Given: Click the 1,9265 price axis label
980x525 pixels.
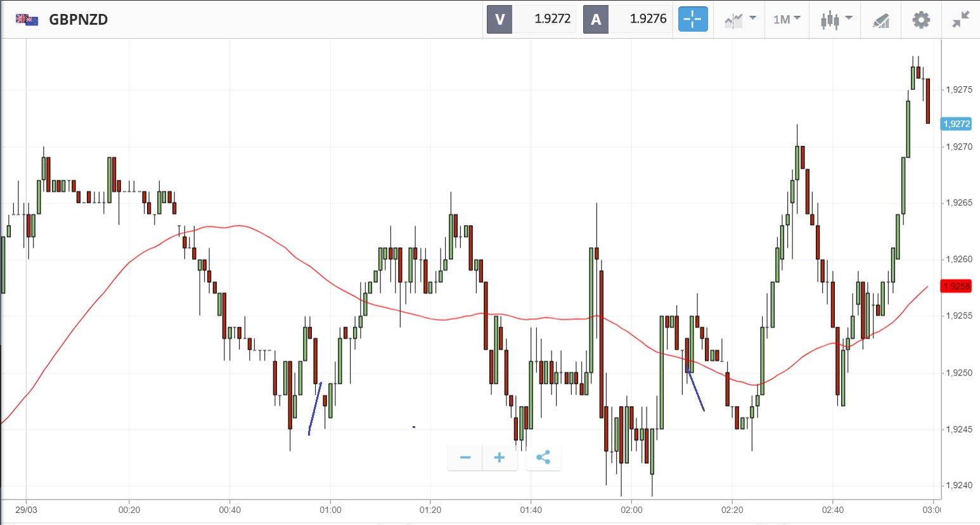Looking at the screenshot, I should coord(958,203).
